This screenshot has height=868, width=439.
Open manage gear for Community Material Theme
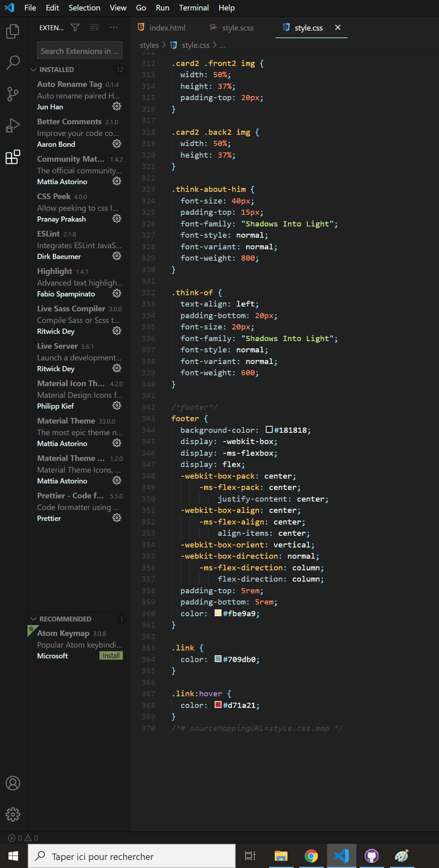tap(117, 181)
